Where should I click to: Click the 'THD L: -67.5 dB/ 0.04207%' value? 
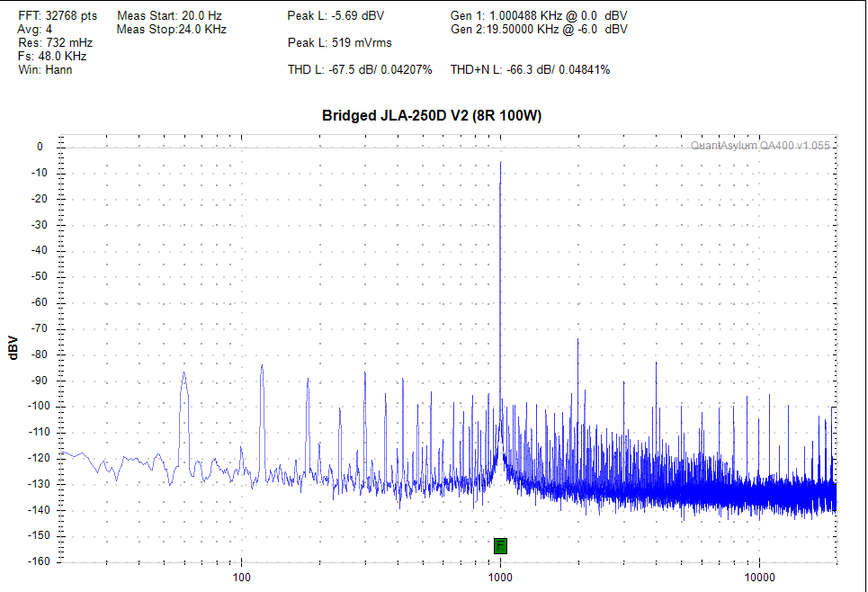360,69
